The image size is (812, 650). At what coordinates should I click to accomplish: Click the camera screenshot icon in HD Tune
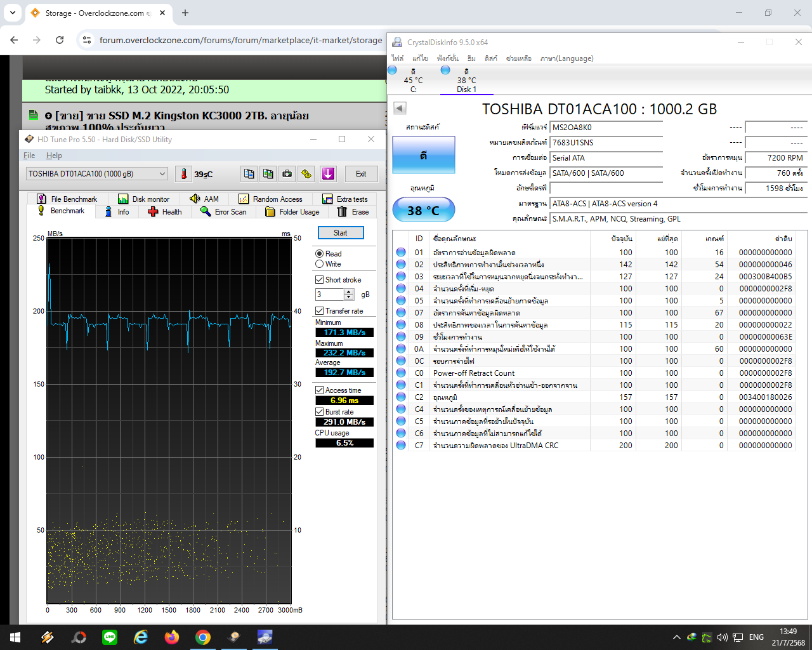point(287,174)
